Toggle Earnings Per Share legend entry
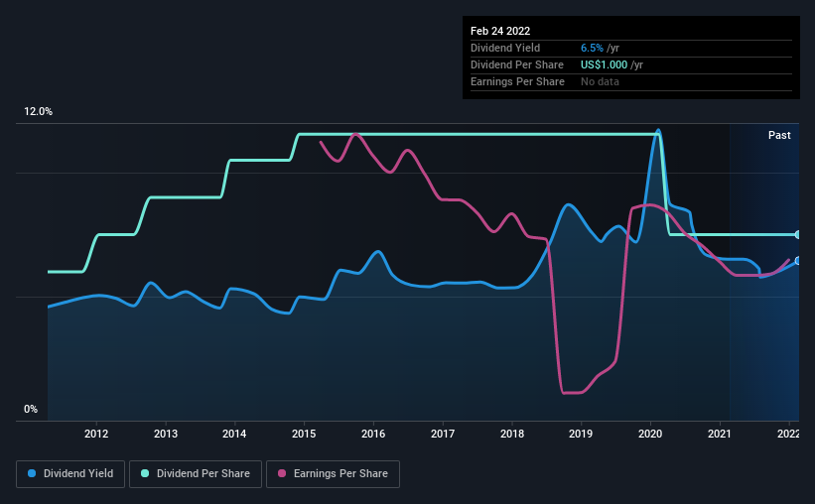815x504 pixels. [x=333, y=474]
